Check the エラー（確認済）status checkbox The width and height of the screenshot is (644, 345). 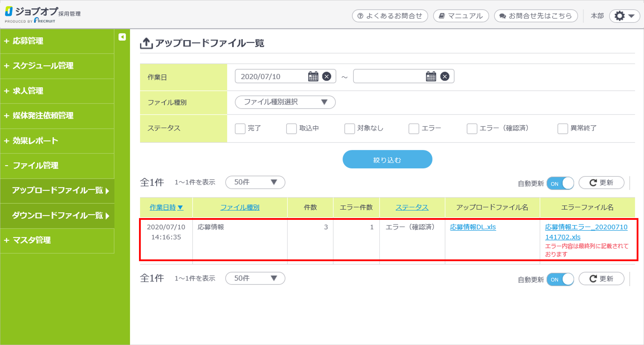tap(472, 128)
